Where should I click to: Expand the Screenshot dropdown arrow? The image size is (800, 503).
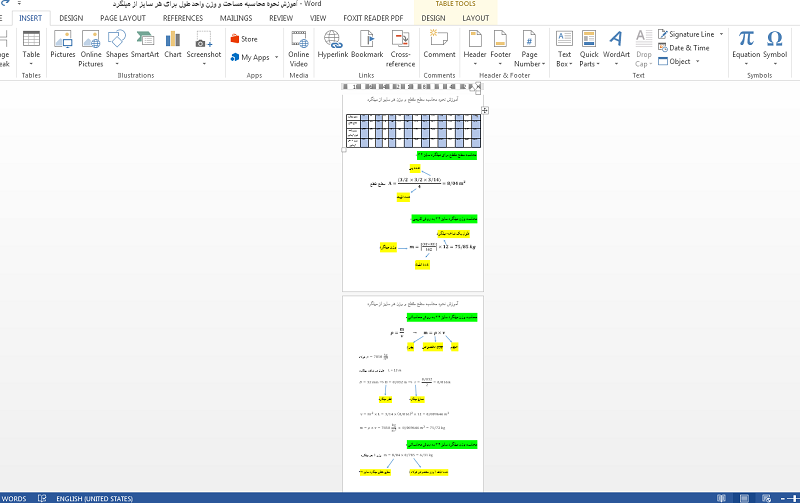coord(204,64)
